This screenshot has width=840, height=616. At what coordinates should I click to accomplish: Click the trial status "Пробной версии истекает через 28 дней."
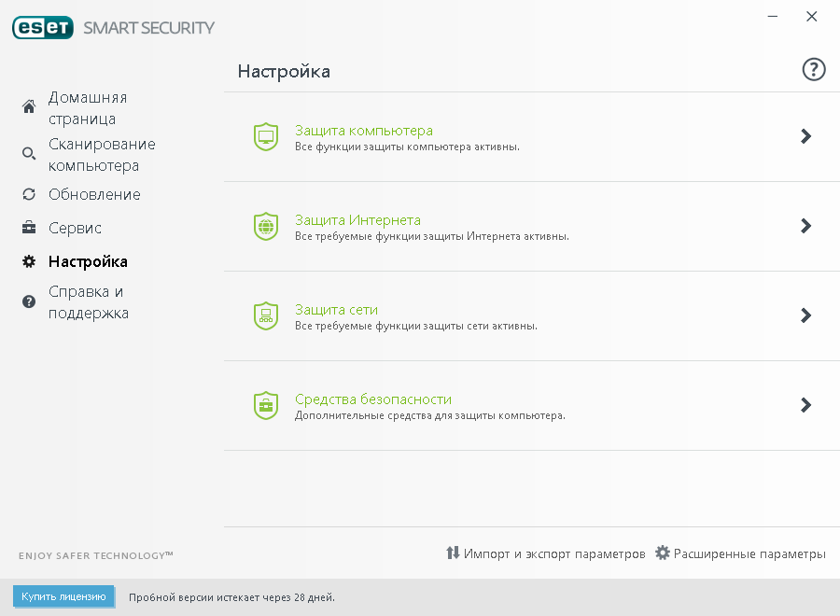click(x=231, y=597)
